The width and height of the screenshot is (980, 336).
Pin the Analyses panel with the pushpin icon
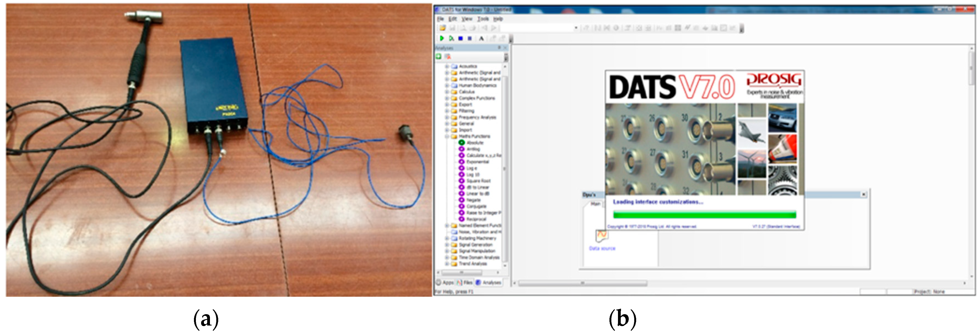point(499,48)
